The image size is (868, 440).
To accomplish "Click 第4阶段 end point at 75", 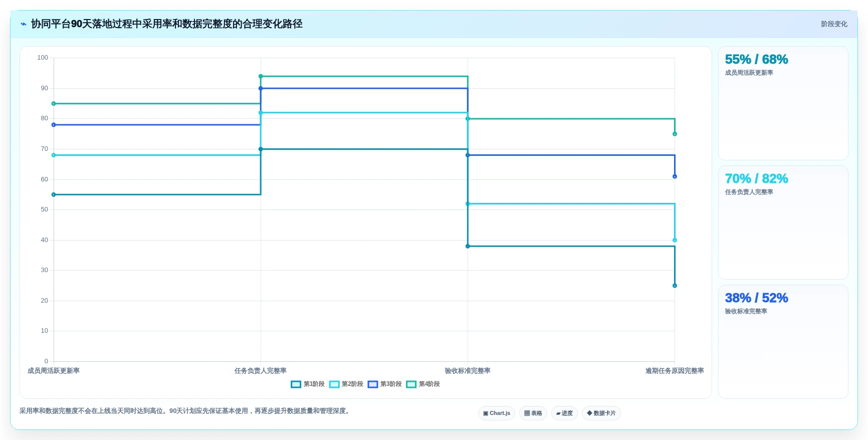I will 675,134.
